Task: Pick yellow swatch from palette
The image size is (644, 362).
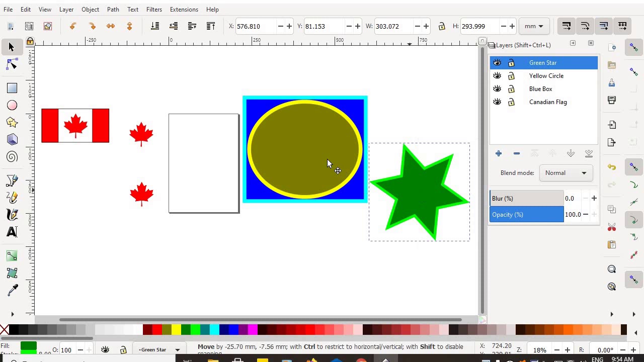Action: click(176, 330)
